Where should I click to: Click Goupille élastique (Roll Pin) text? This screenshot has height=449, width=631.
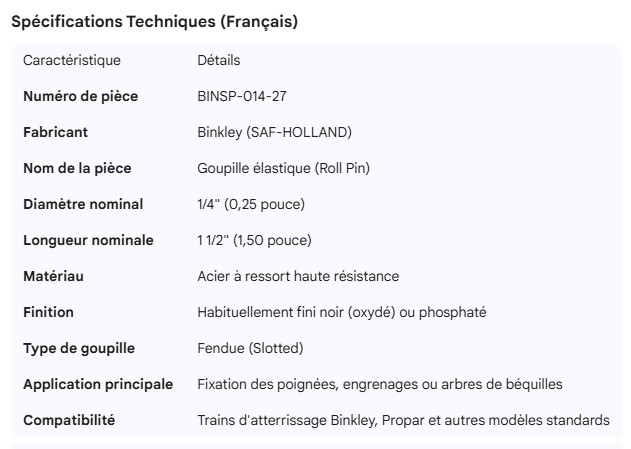[x=283, y=168]
